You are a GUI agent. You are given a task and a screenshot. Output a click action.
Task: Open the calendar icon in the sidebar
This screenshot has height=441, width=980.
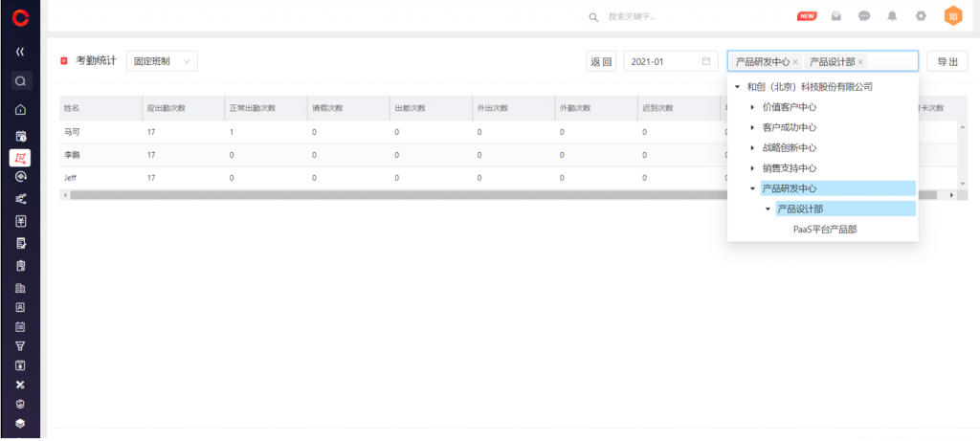[20, 135]
